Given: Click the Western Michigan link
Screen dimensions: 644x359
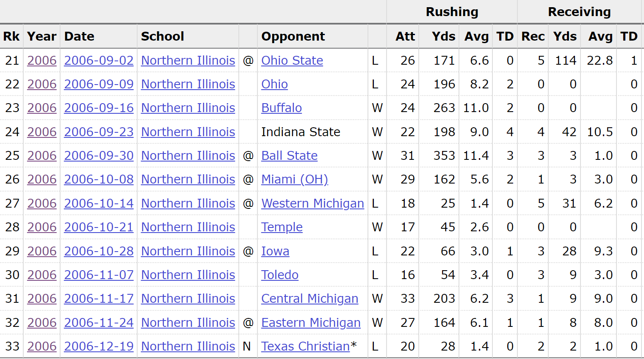Looking at the screenshot, I should [312, 203].
